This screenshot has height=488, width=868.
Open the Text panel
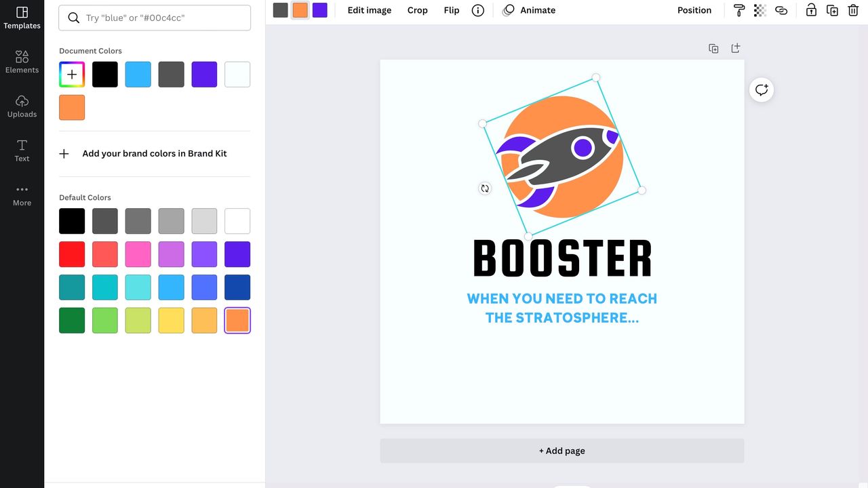coord(22,150)
